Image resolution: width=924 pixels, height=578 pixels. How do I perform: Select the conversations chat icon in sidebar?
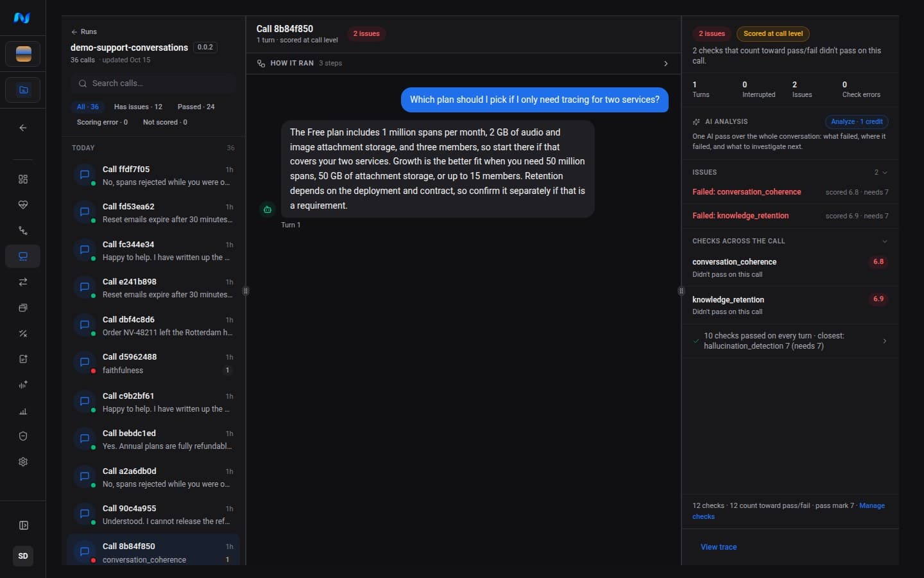[23, 256]
